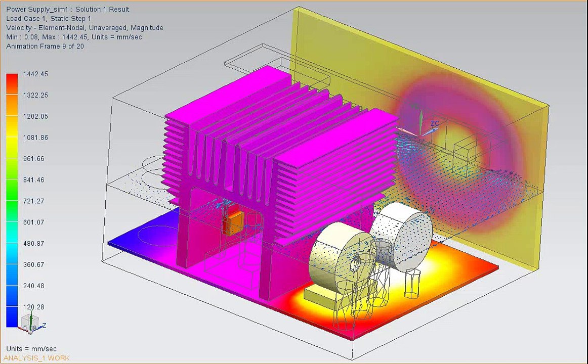Select legend band between 841.46 and 721.27

point(12,190)
